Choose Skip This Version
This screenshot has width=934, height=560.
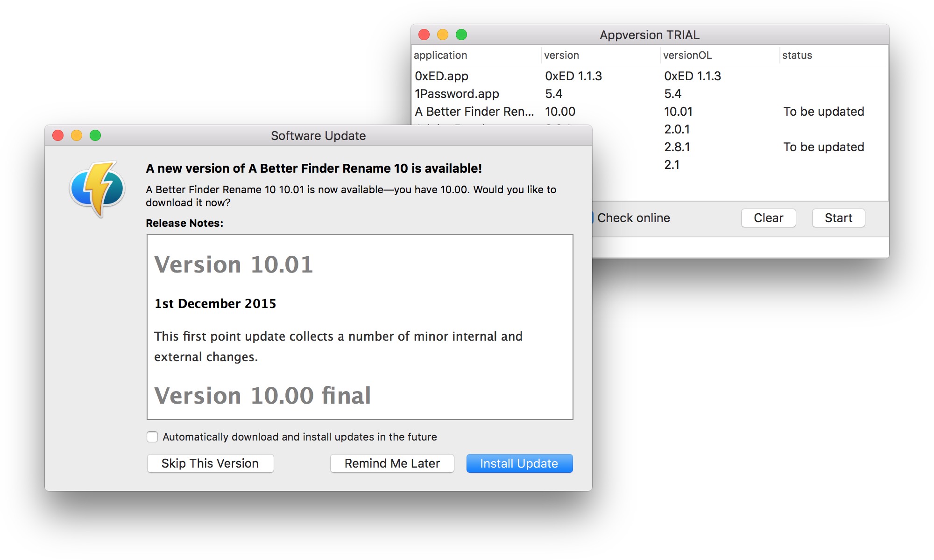coord(210,463)
